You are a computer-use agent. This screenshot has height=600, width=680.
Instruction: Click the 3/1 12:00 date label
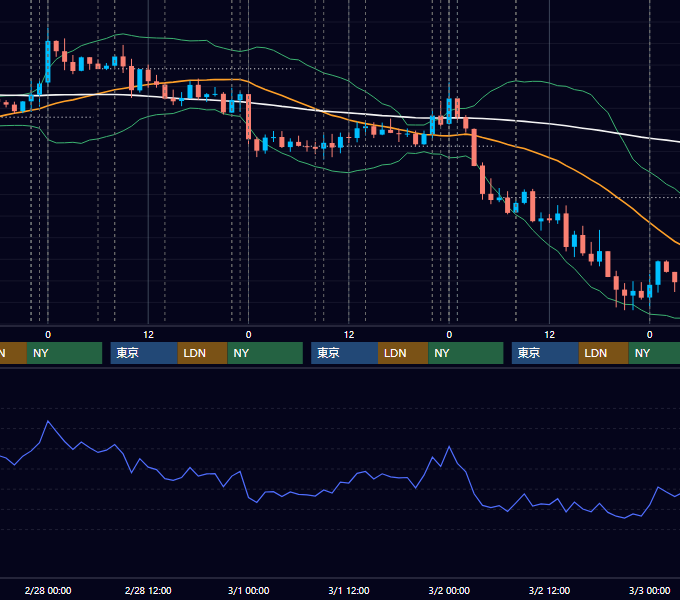tap(349, 590)
